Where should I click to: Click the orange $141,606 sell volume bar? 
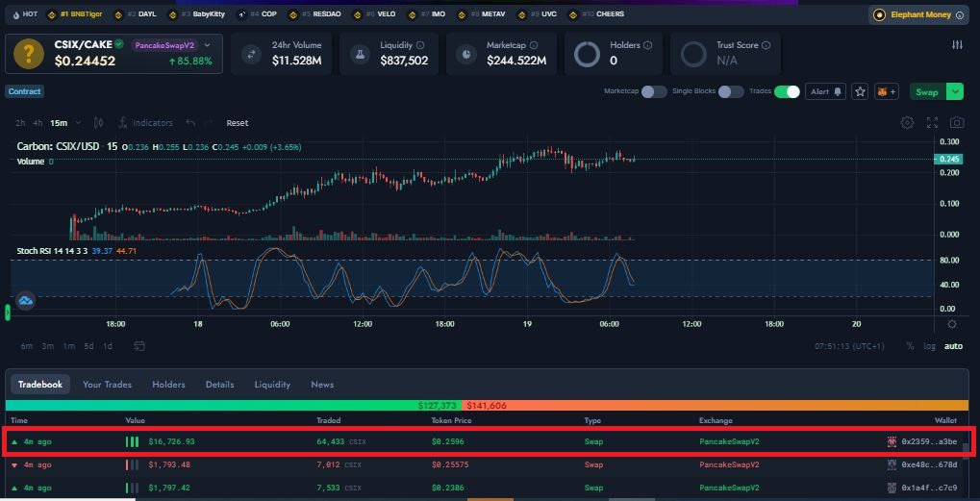click(716, 406)
